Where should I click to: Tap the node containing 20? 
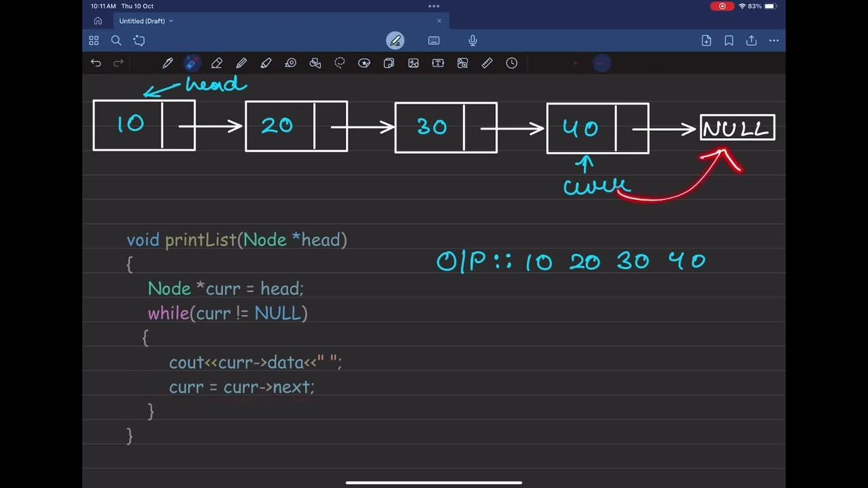(x=296, y=126)
